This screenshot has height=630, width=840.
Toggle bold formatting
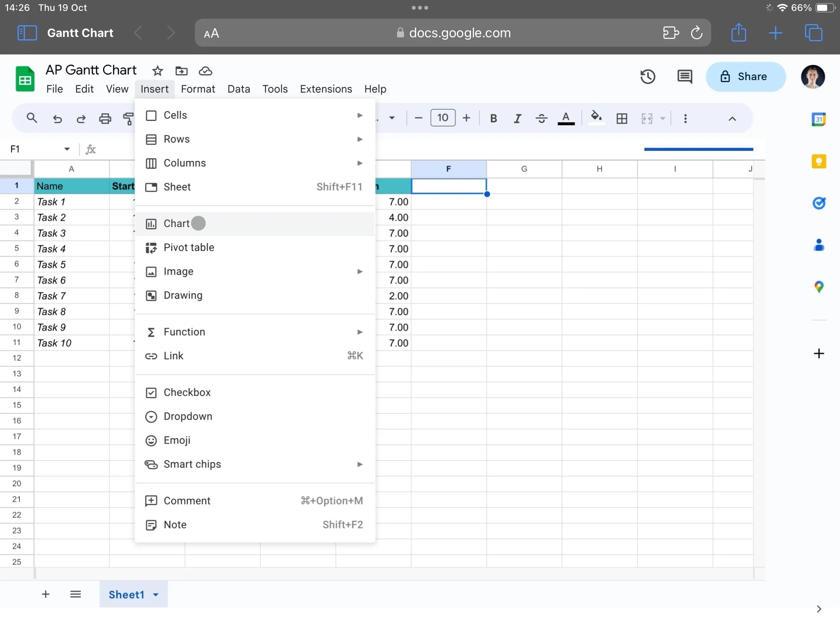click(493, 119)
